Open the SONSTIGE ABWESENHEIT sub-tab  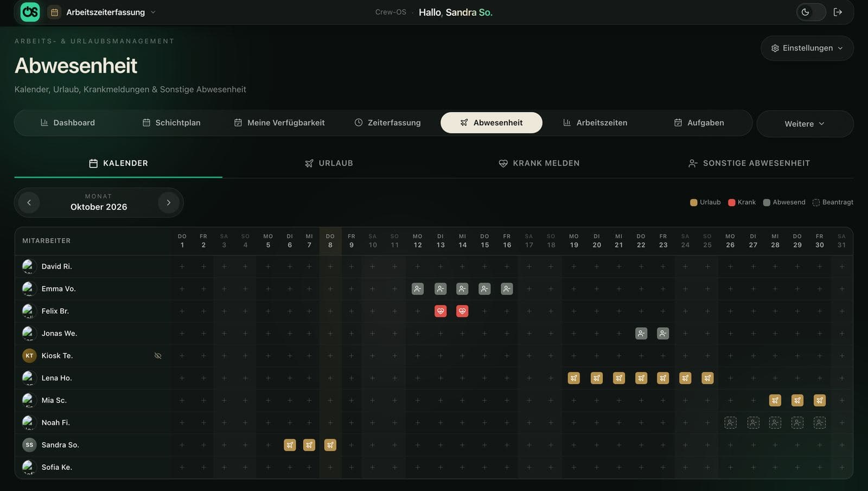tap(749, 163)
